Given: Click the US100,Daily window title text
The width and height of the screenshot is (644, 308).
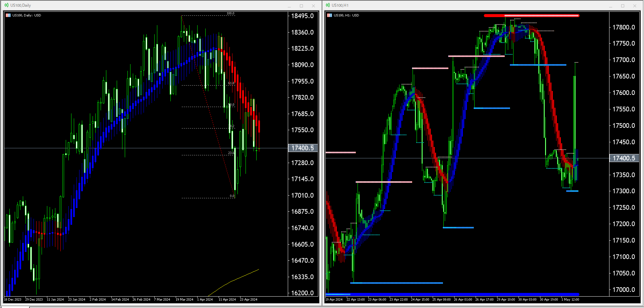Looking at the screenshot, I should tap(20, 5).
